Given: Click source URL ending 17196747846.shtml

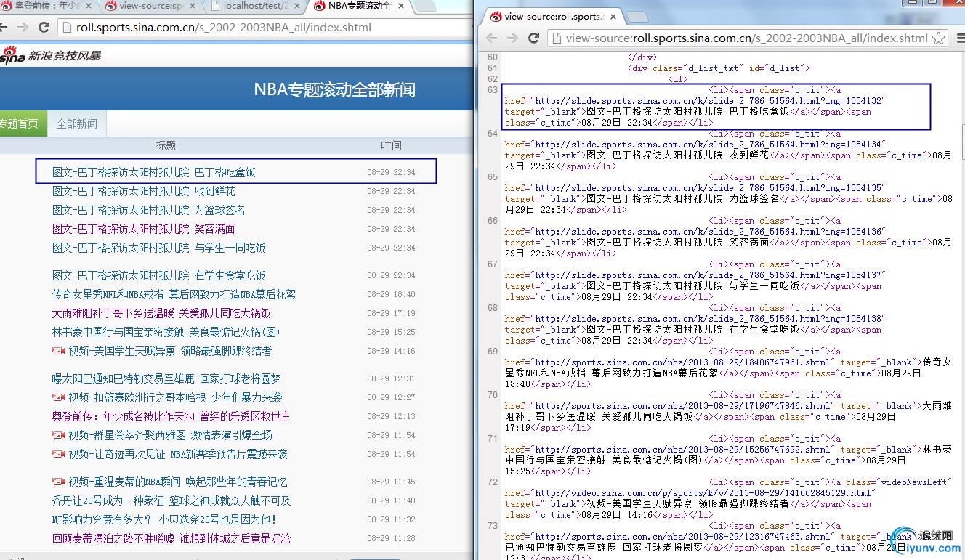Looking at the screenshot, I should click(682, 406).
